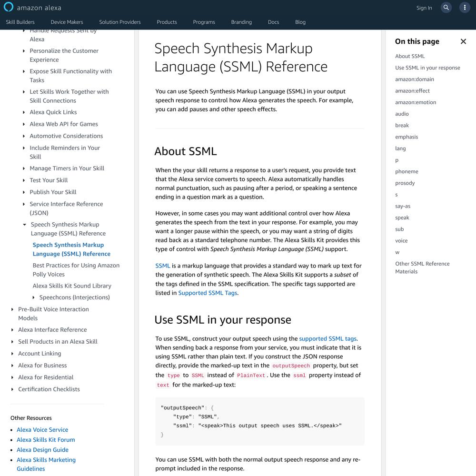
Task: Open the Alexa Voice Service resource link
Action: [x=42, y=429]
